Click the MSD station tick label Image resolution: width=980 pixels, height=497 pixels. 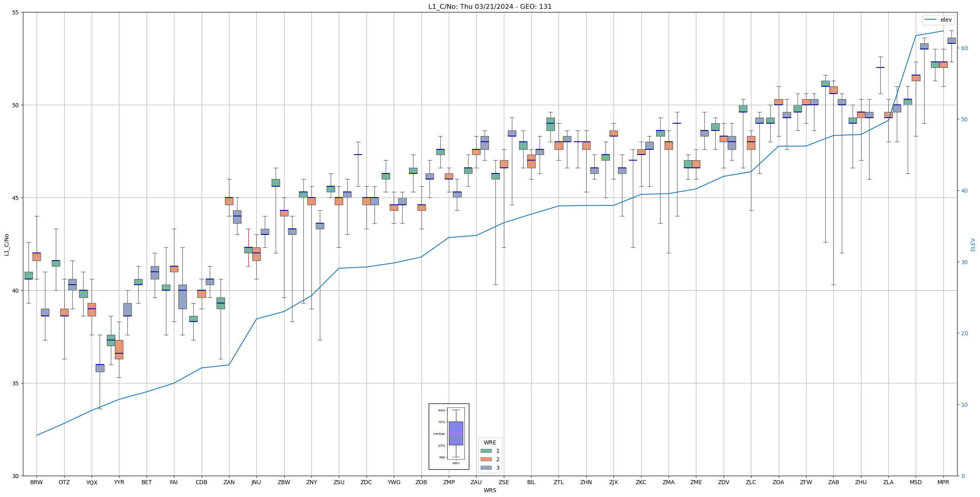(x=916, y=482)
